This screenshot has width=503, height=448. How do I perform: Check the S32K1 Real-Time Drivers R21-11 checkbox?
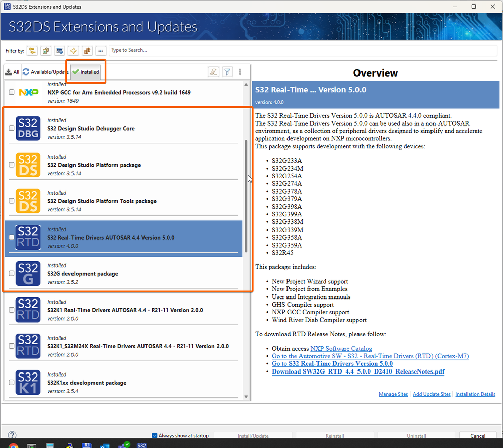coord(11,310)
